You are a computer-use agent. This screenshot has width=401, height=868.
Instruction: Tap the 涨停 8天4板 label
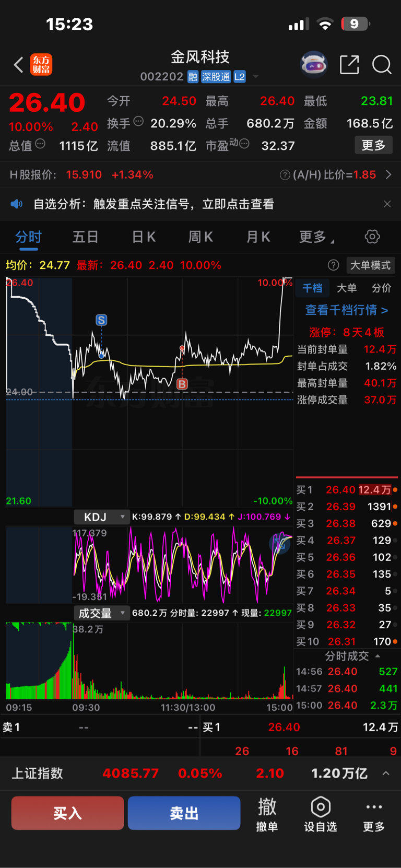(347, 333)
